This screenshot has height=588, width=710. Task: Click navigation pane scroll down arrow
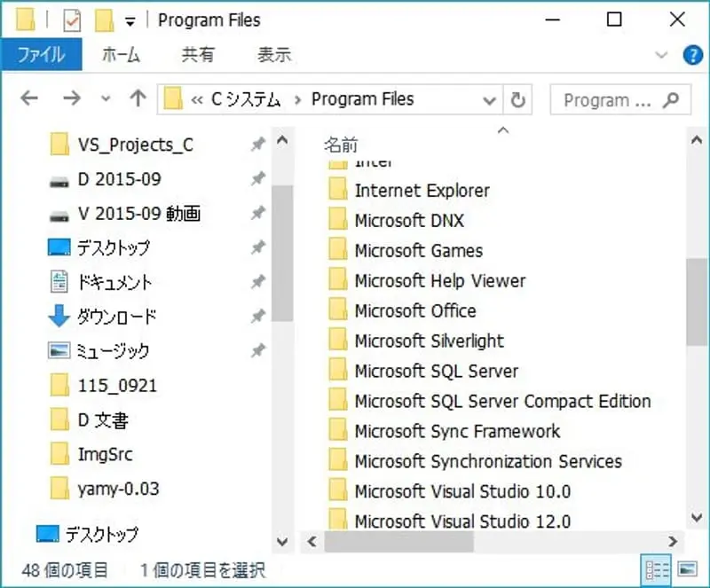(282, 541)
